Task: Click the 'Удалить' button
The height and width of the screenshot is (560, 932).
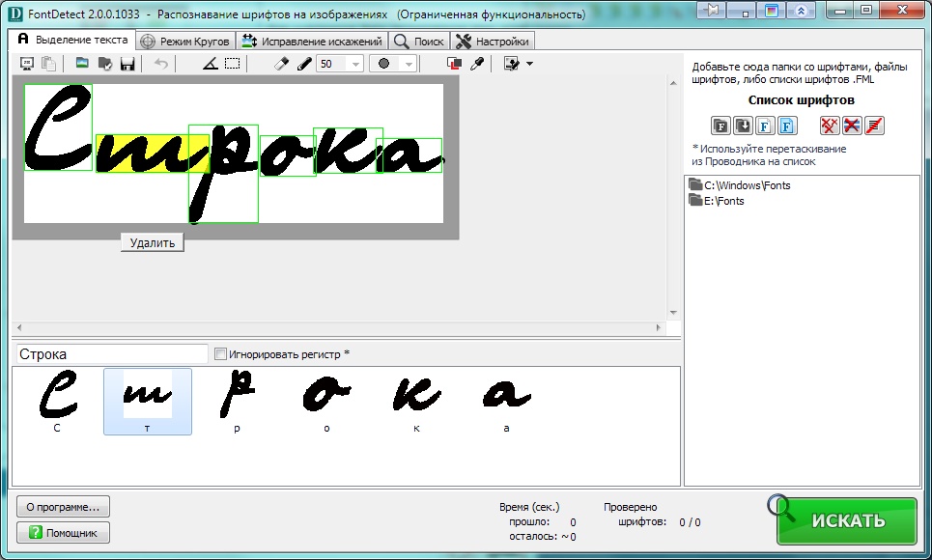Action: (153, 243)
